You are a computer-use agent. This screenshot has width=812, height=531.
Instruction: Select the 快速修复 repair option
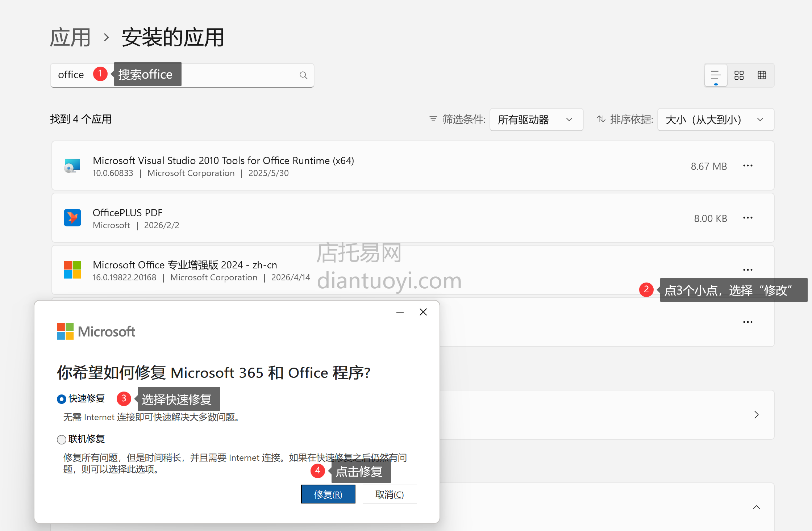tap(61, 399)
